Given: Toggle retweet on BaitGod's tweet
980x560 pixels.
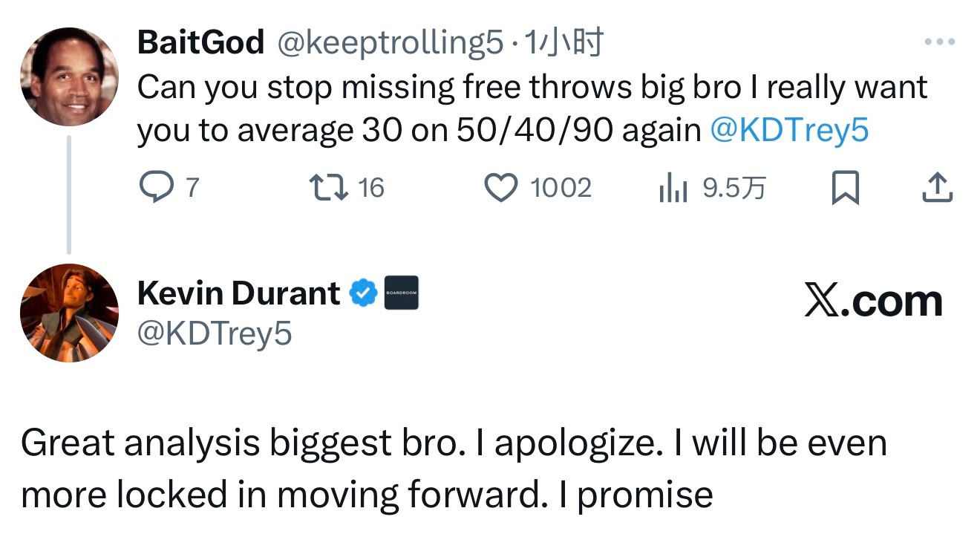Looking at the screenshot, I should 329,188.
